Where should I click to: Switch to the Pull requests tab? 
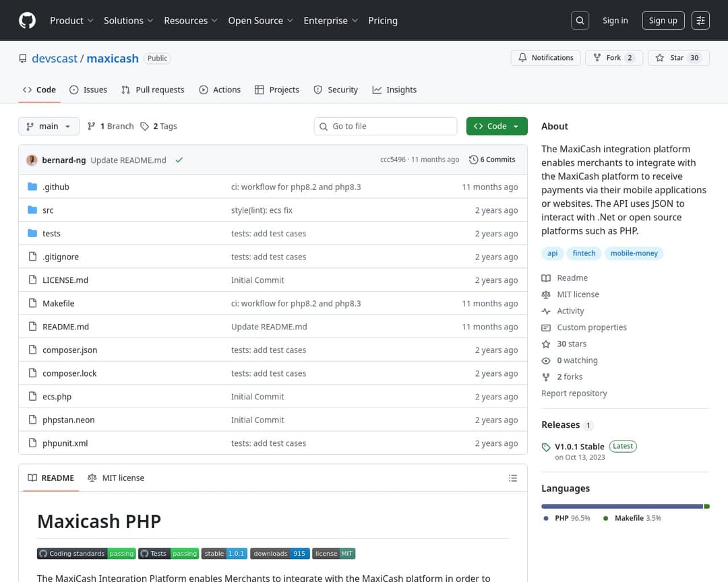153,90
